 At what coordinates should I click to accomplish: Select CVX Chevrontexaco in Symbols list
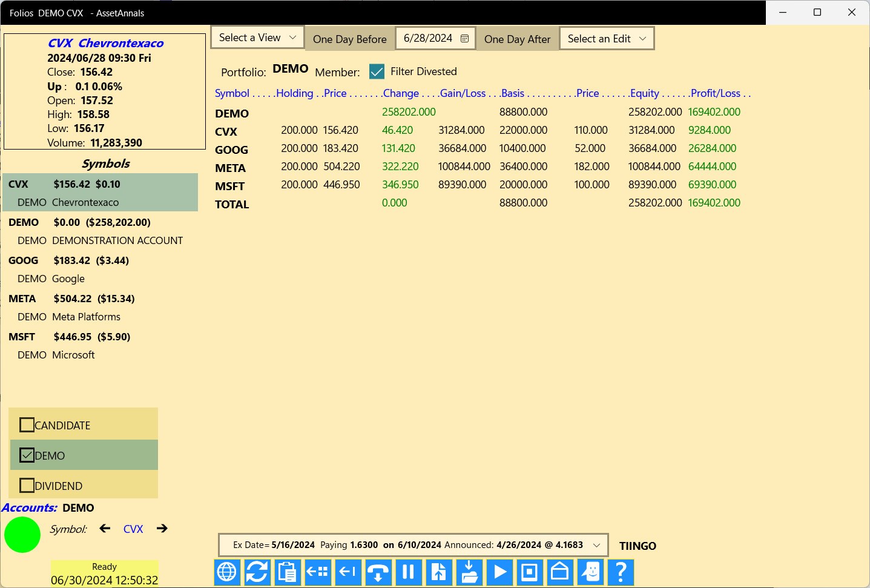coord(100,193)
